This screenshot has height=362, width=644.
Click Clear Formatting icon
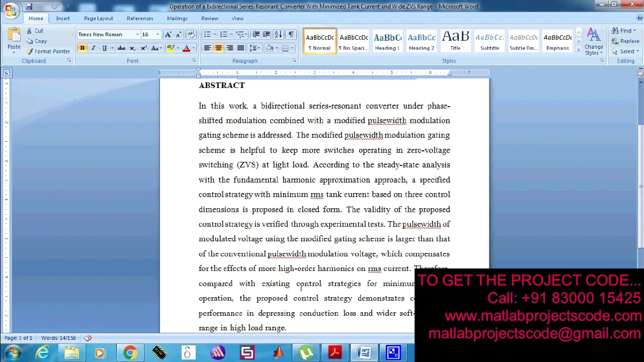(191, 35)
